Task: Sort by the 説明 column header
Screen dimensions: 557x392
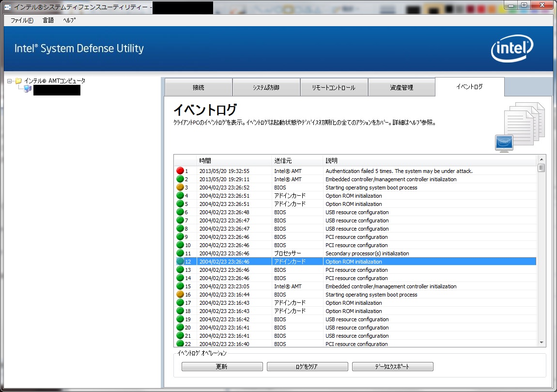Action: click(x=429, y=161)
